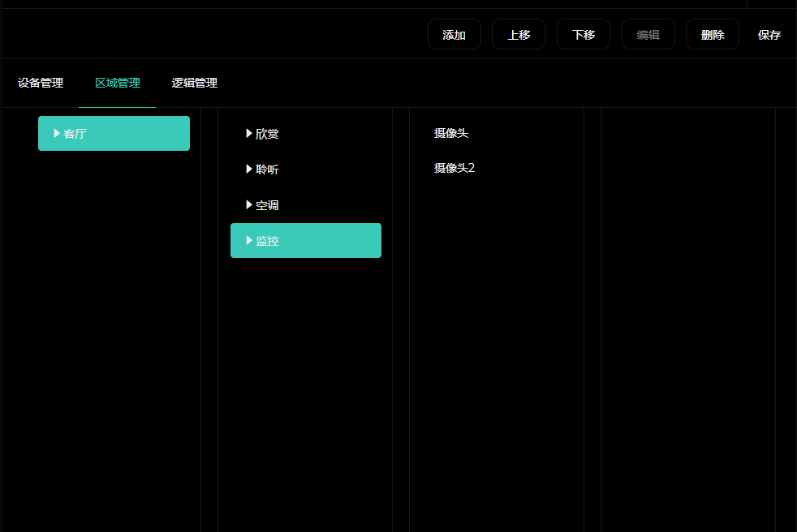Click the 编辑 button
Screen dimensions: 797x532
coord(648,35)
